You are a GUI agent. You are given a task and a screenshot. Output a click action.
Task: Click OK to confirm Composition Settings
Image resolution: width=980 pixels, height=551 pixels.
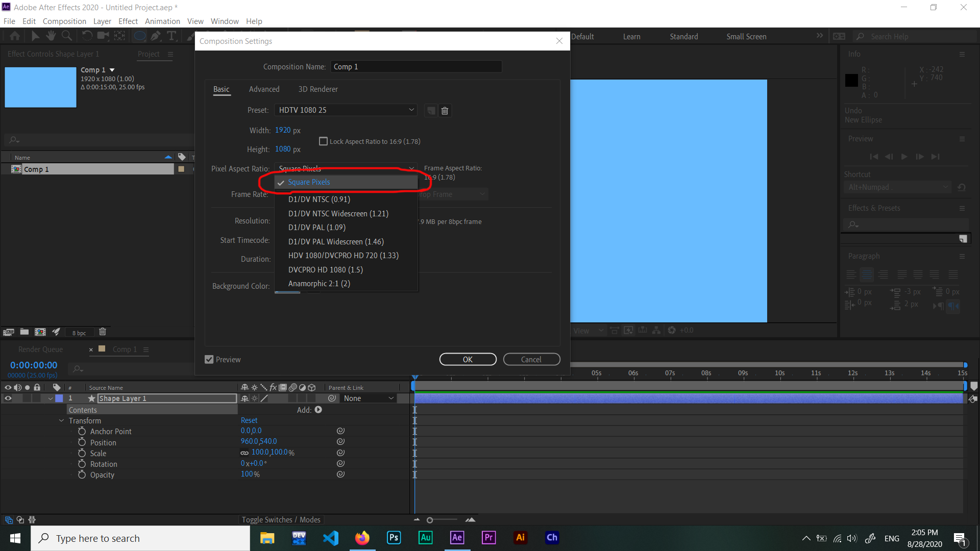point(469,359)
